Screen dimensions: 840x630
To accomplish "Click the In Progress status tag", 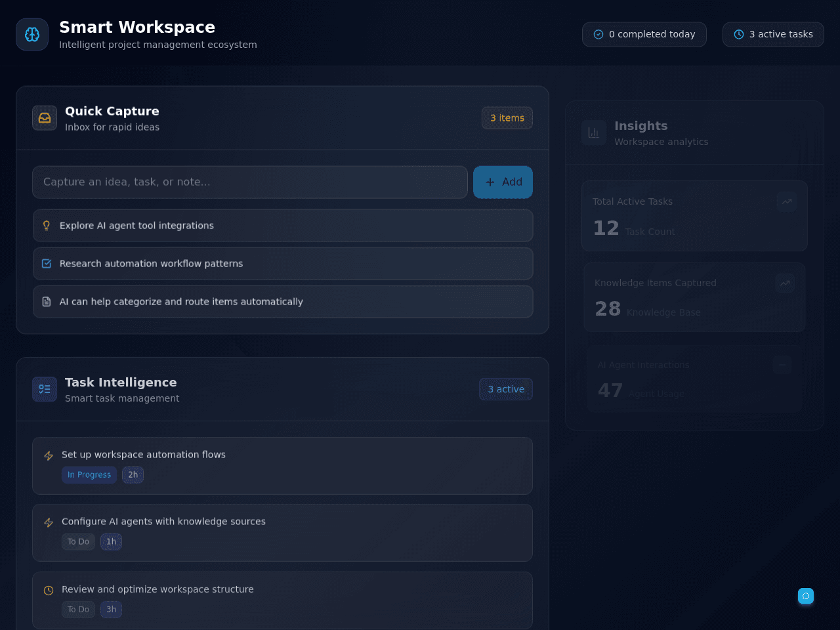I will 89,475.
